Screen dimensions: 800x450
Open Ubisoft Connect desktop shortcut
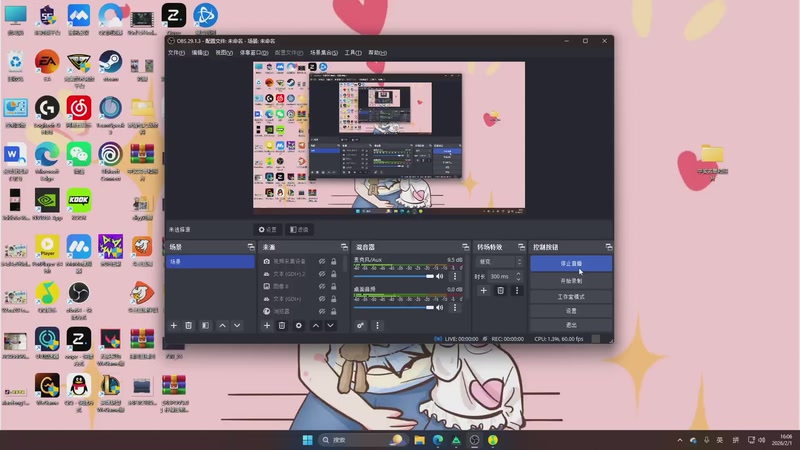[110, 161]
